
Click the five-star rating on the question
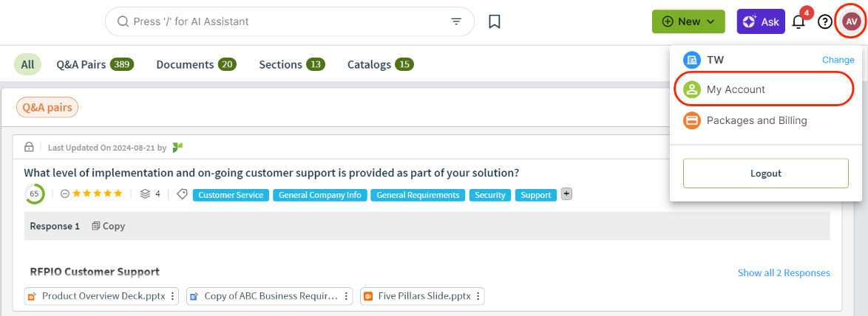[x=97, y=194]
